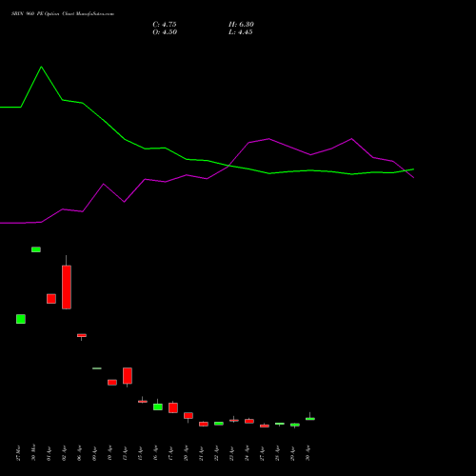476x476 pixels.
Task: Click the high value H: 6.30
Action: click(241, 25)
